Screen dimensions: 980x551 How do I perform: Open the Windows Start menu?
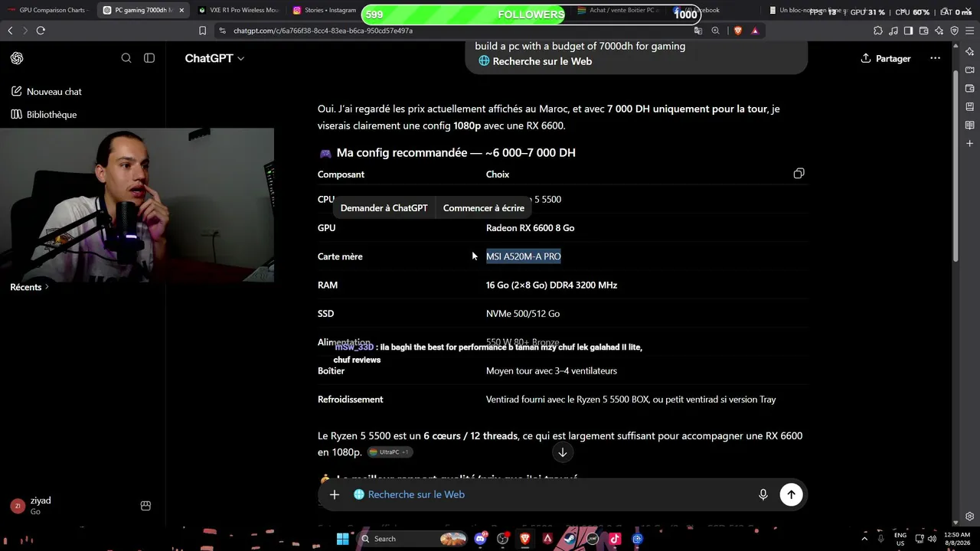point(343,539)
